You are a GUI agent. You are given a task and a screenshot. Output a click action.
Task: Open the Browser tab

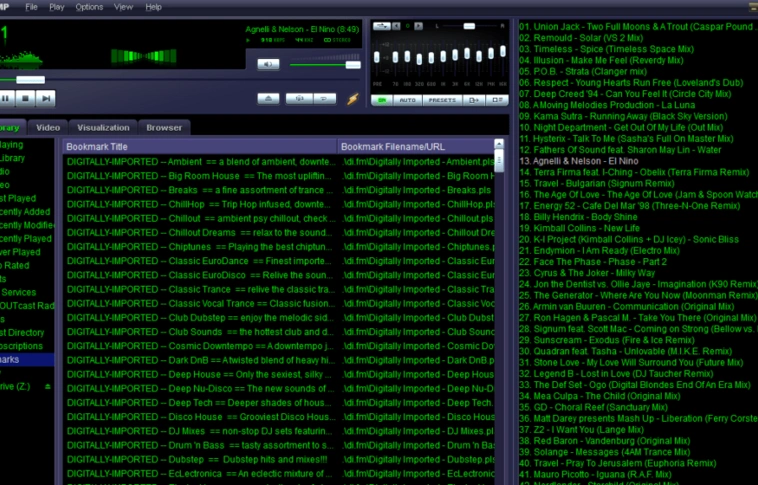coord(164,128)
